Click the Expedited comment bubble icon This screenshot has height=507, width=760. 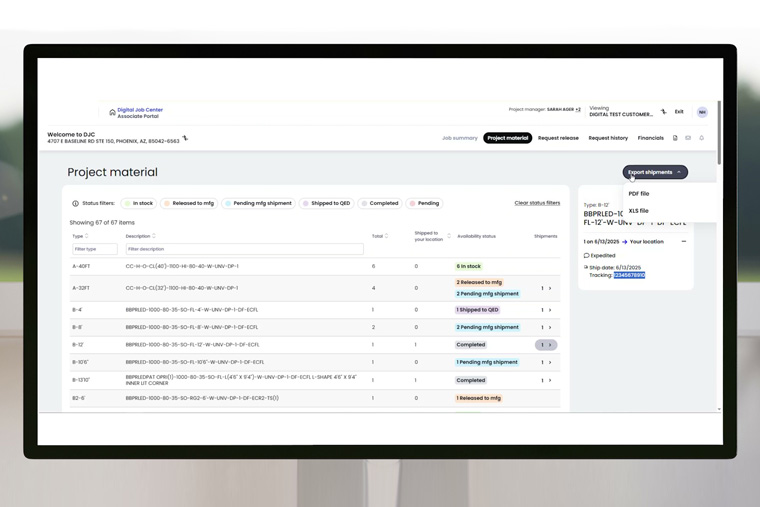coord(586,255)
